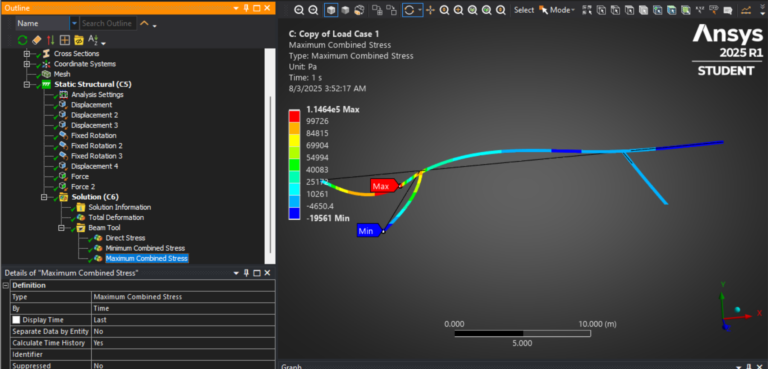
Task: Click the yellow linked-folder icon in the Outline toolbar
Action: coord(79,40)
